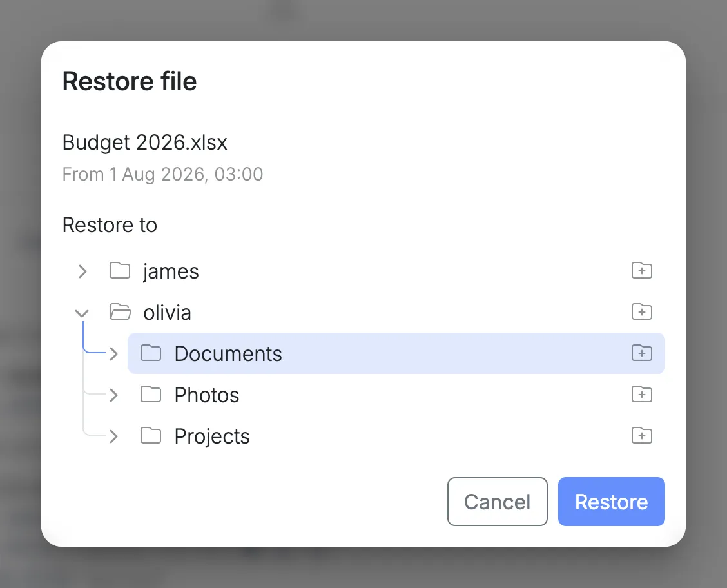Click the 'Restore to' label
Viewport: 727px width, 588px height.
pos(110,225)
